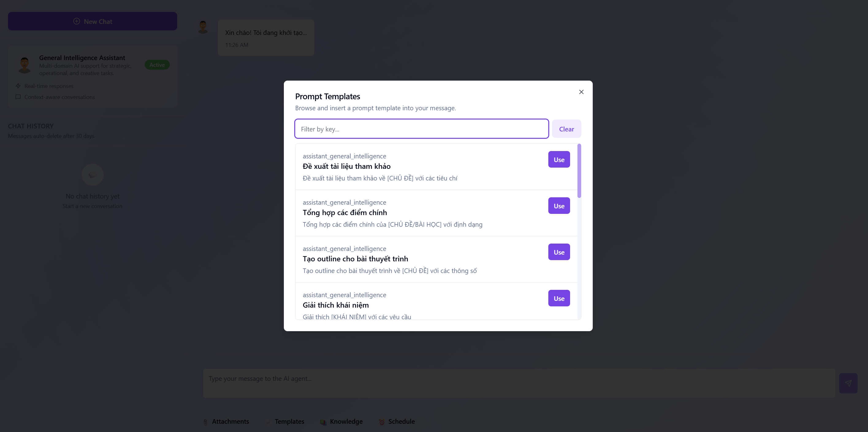
Task: Use the Giải thích khái niệm template
Action: tap(559, 298)
